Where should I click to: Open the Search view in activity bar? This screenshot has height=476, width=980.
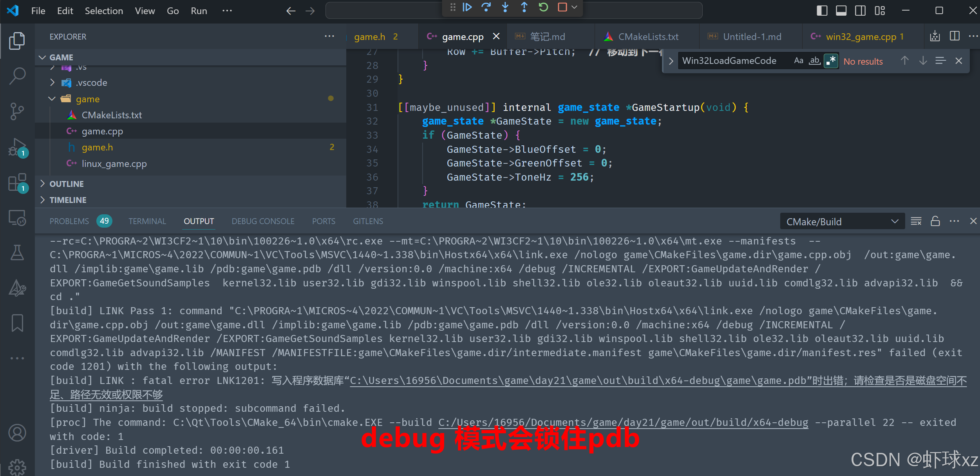click(x=17, y=76)
